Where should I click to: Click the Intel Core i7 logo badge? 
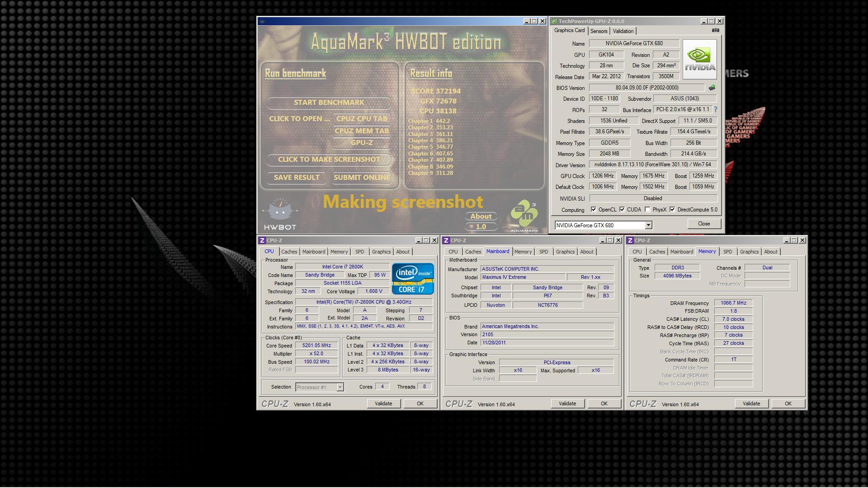[413, 278]
